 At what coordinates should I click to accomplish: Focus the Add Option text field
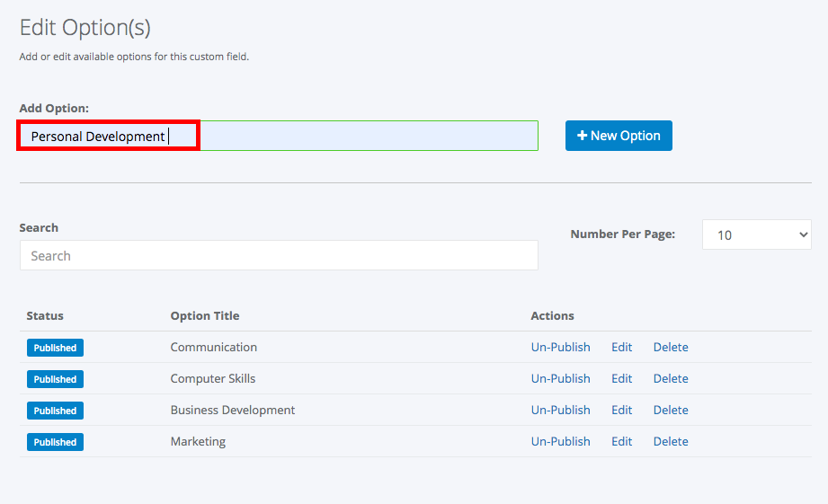279,136
